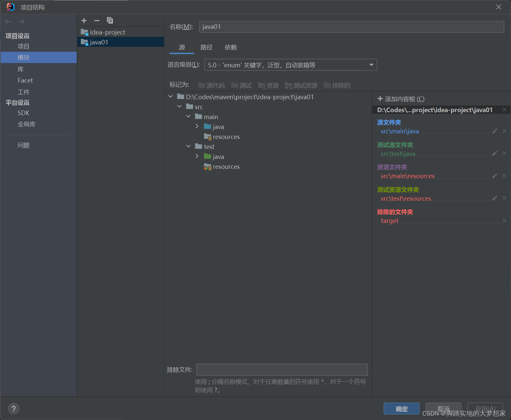Image resolution: width=511 pixels, height=420 pixels.
Task: Unmark src\test\java test source folder
Action: 504,153
